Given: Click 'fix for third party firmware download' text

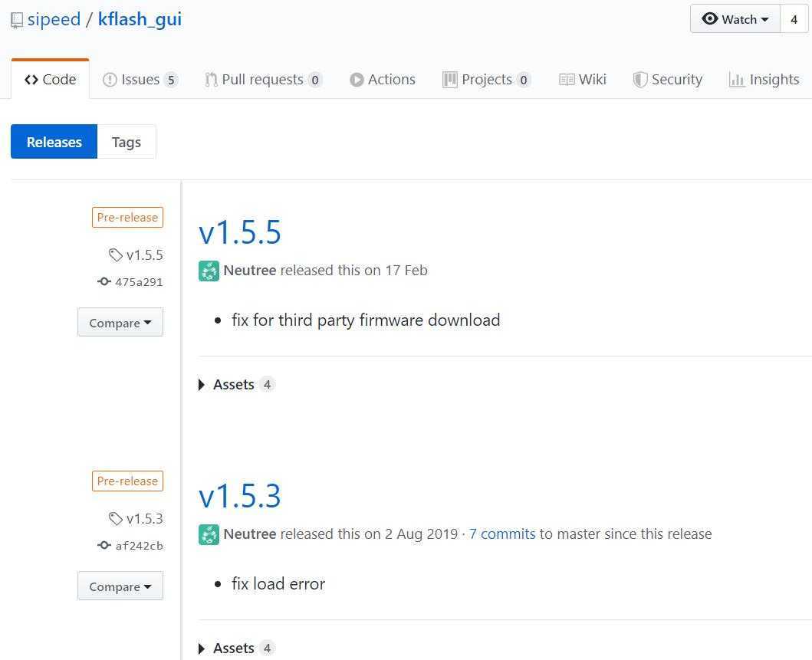Looking at the screenshot, I should [x=366, y=320].
